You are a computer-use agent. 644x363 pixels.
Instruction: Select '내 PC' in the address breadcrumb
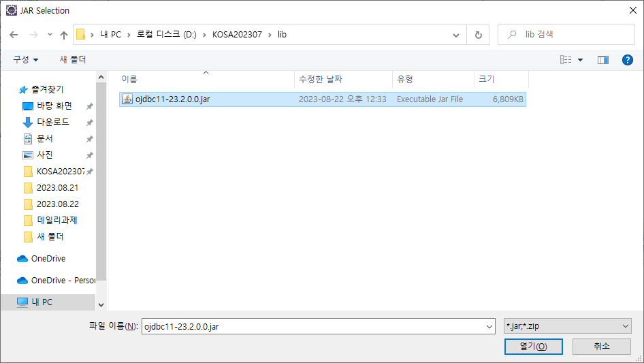pos(111,35)
